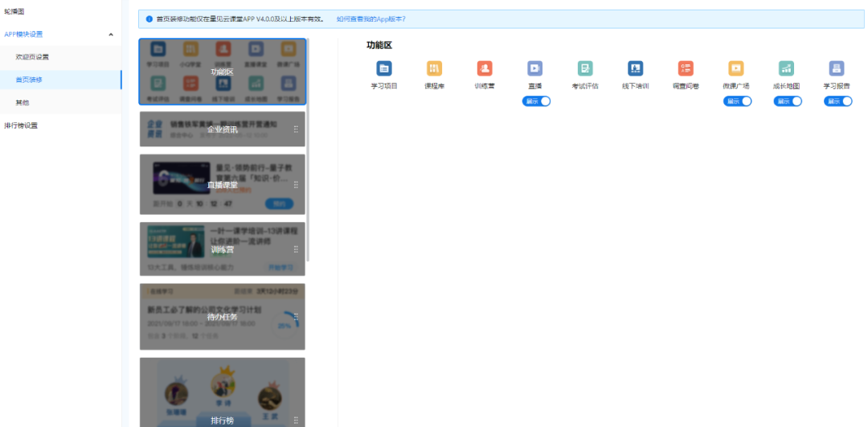Switch off the 学习报告 display toggle
The width and height of the screenshot is (868, 427).
click(x=838, y=101)
